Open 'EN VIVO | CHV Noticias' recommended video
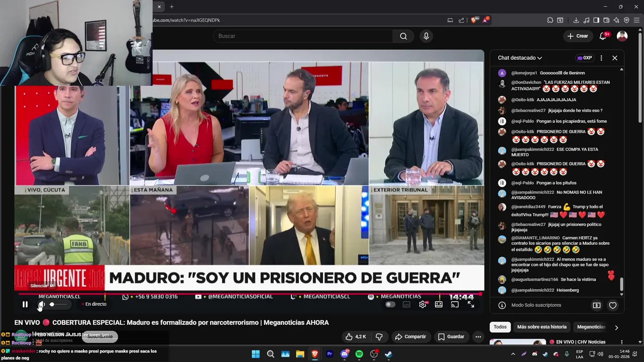 pyautogui.click(x=577, y=342)
